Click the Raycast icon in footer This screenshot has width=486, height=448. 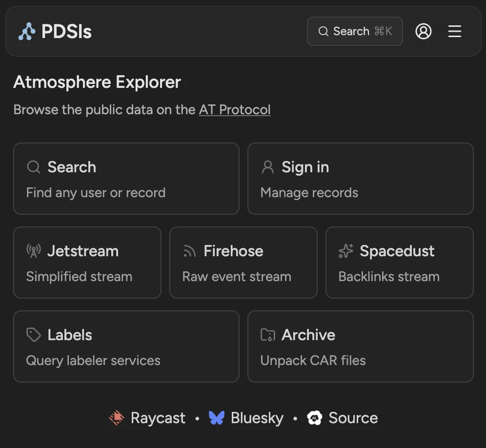coord(117,418)
